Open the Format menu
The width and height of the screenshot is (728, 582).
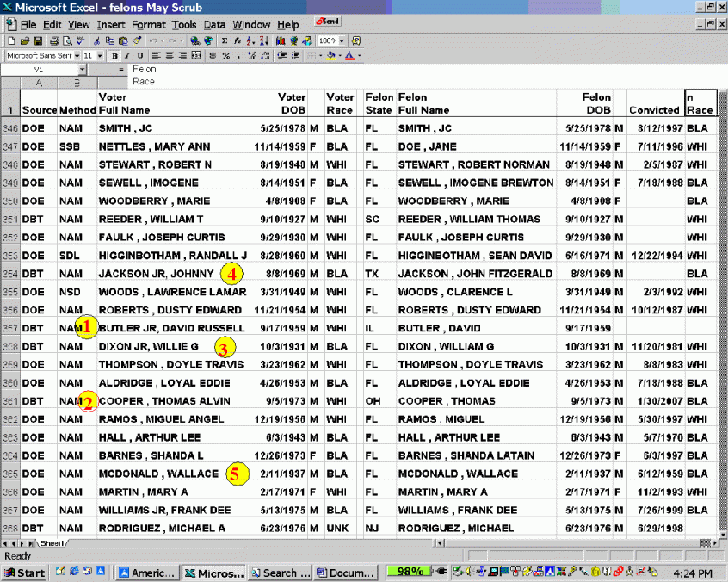pos(149,25)
